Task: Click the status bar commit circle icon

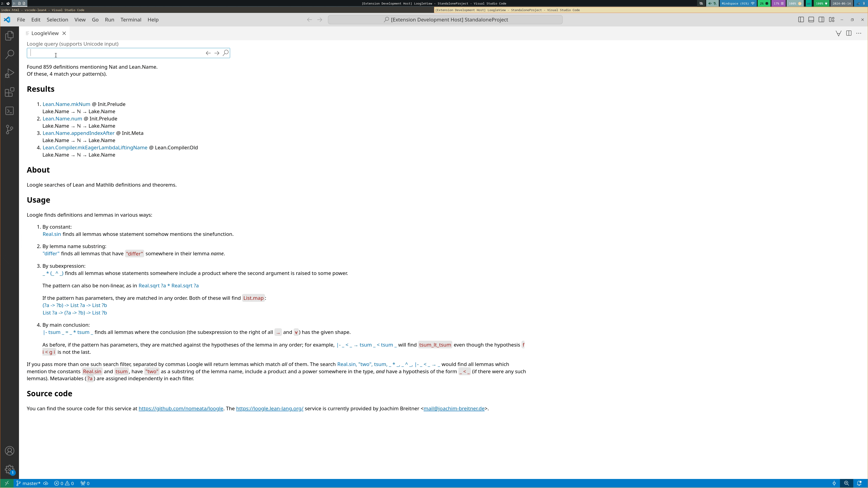Action: 834,483
